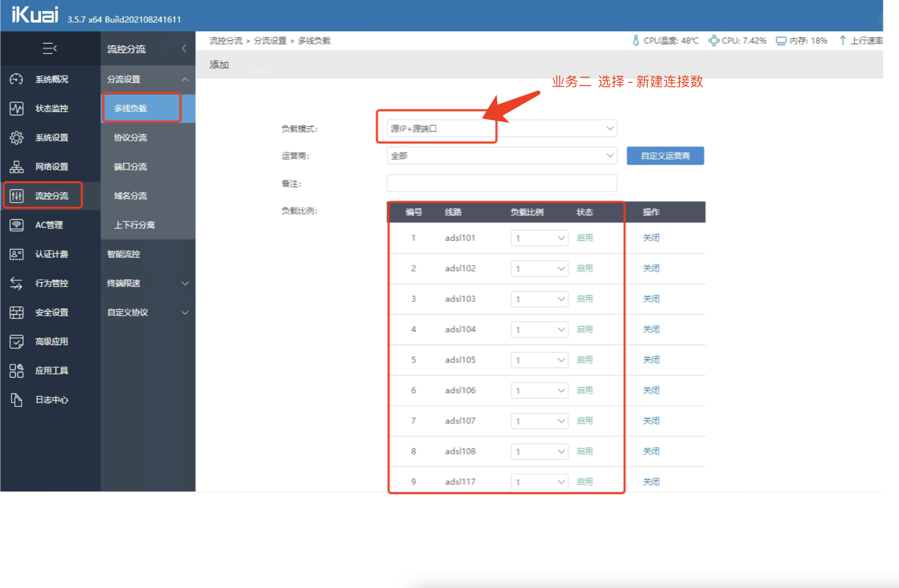Click 关闭 link for adsl102
899x588 pixels.
pyautogui.click(x=651, y=268)
